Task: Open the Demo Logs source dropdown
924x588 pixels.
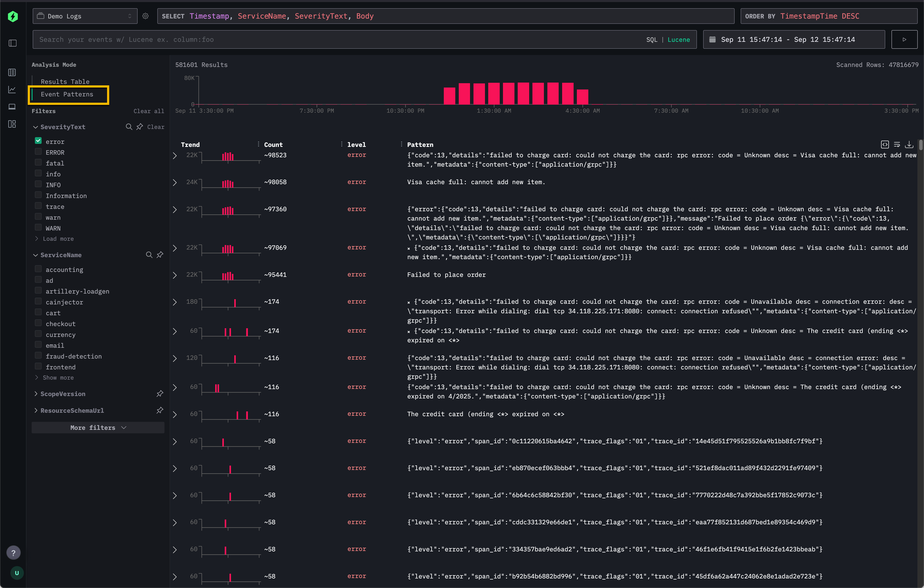Action: click(x=85, y=16)
